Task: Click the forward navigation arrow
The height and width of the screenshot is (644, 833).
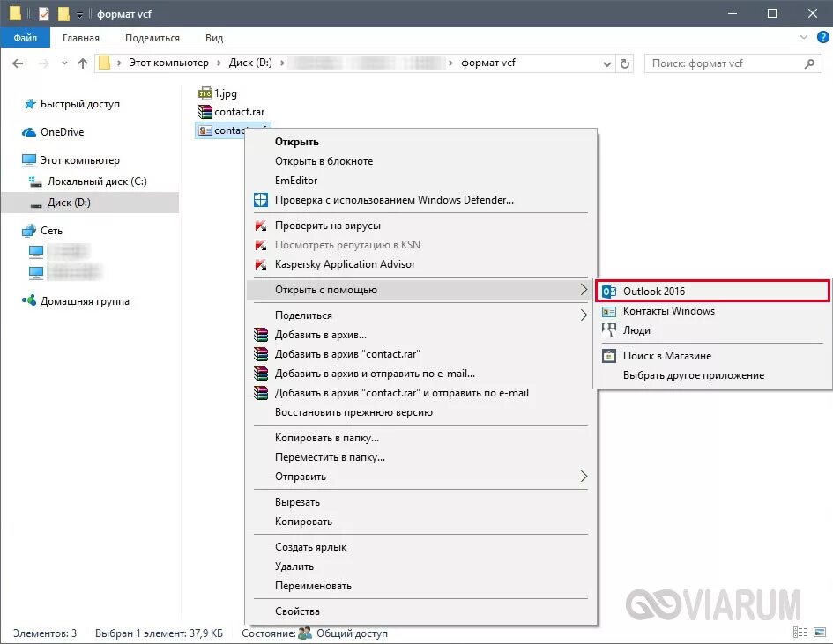Action: point(43,63)
